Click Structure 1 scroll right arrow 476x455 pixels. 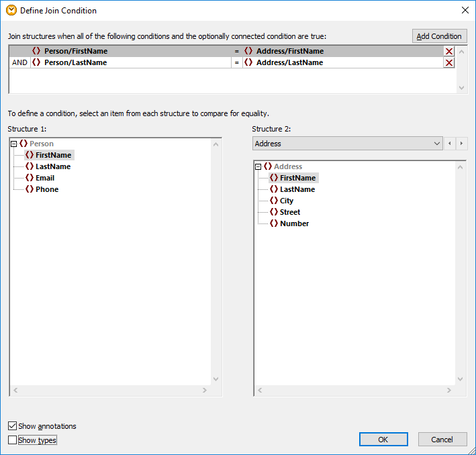[205, 390]
